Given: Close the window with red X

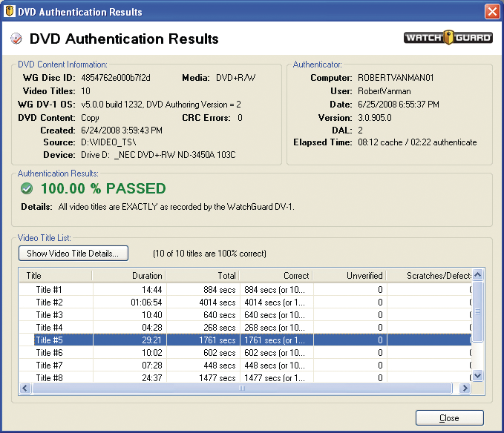Looking at the screenshot, I should click(x=491, y=12).
